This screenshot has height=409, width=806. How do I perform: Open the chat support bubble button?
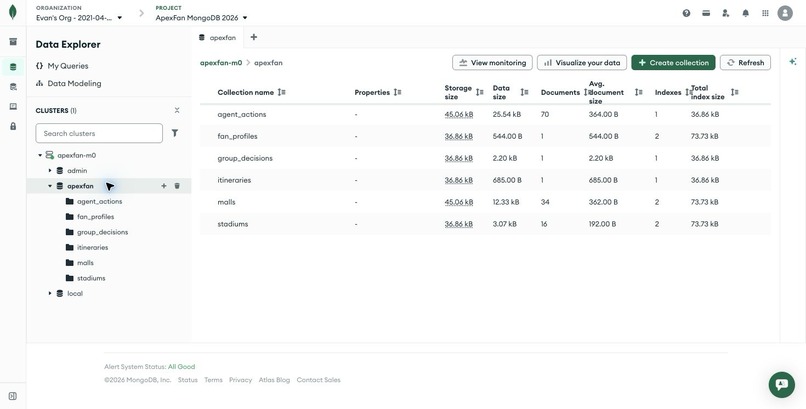click(781, 384)
